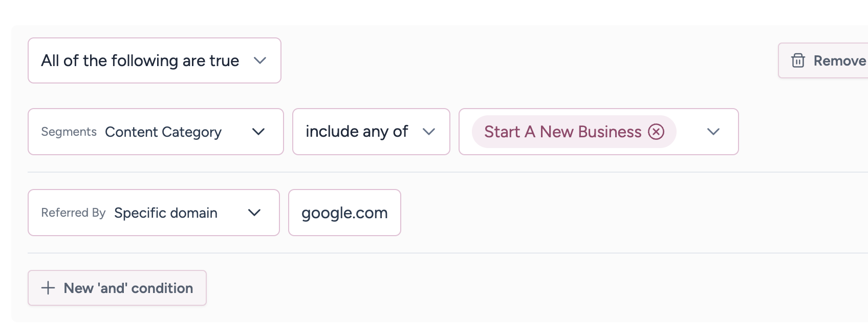868x335 pixels.
Task: Click the Specific domain chevron arrow
Action: click(x=254, y=213)
